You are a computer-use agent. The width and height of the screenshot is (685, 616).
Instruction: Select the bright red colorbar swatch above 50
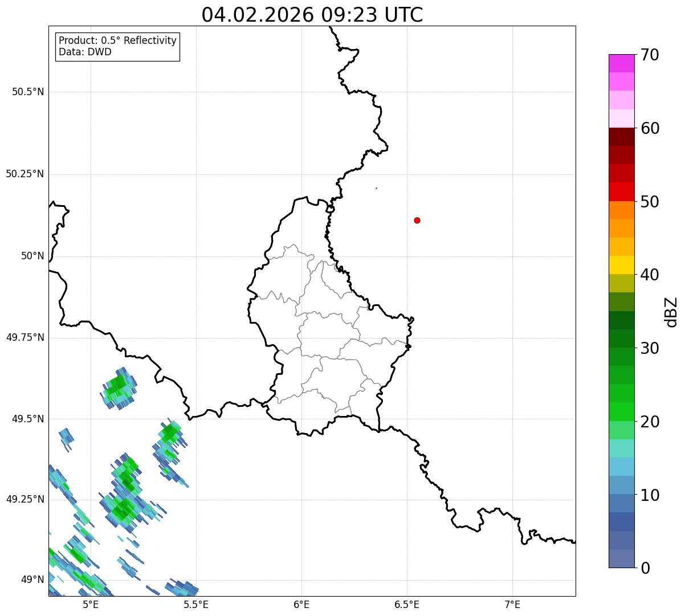[x=621, y=191]
